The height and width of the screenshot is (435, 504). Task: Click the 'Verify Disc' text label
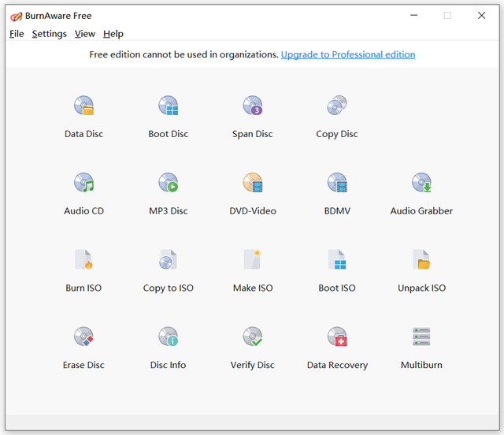(253, 365)
